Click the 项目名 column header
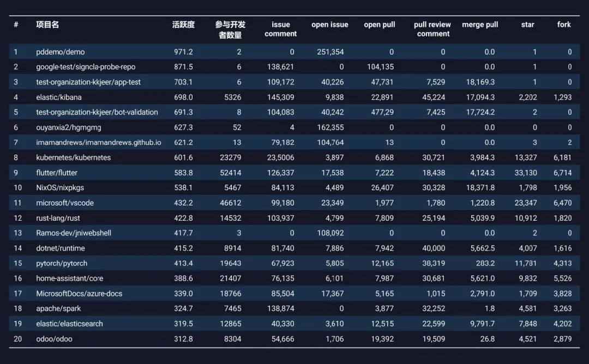 [47, 25]
